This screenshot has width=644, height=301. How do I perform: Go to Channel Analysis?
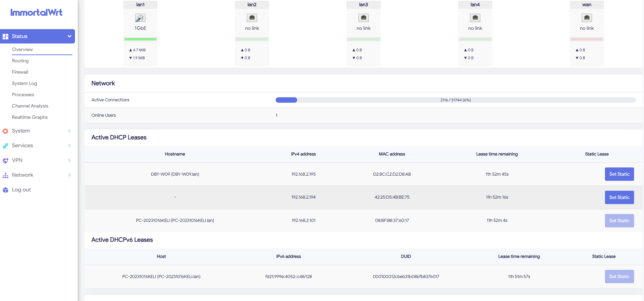click(30, 106)
